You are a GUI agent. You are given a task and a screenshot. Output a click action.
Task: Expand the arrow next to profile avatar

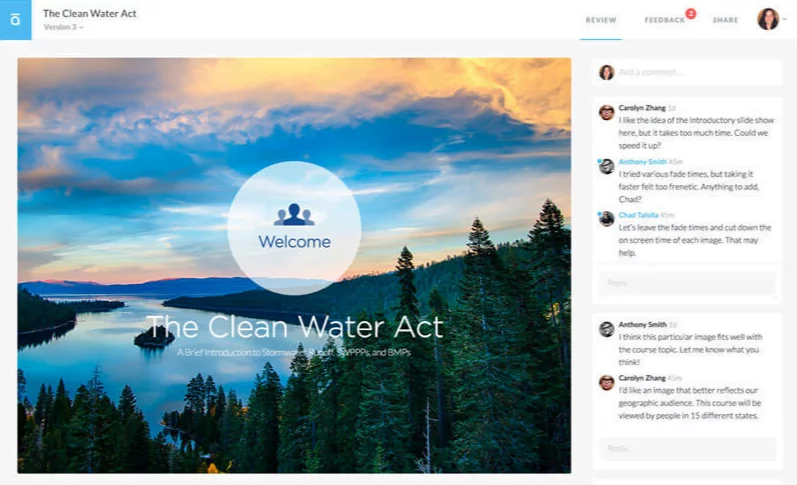(x=785, y=19)
